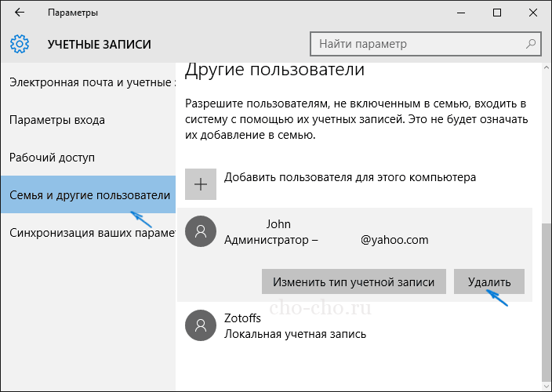This screenshot has width=552, height=392.
Task: Click the scrollbar down arrow
Action: point(546,385)
